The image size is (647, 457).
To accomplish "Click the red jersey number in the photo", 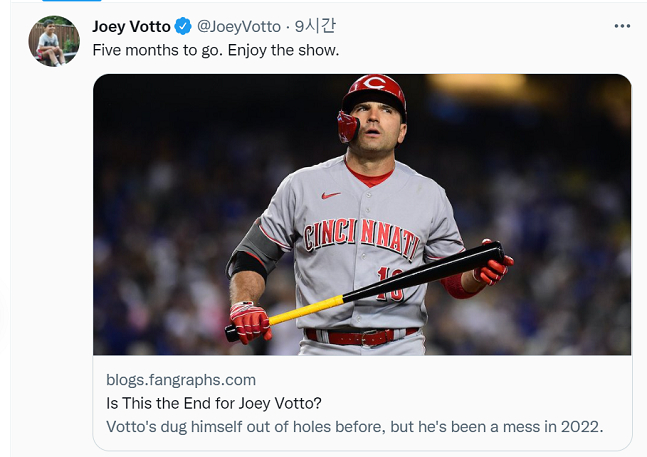I will tap(391, 285).
